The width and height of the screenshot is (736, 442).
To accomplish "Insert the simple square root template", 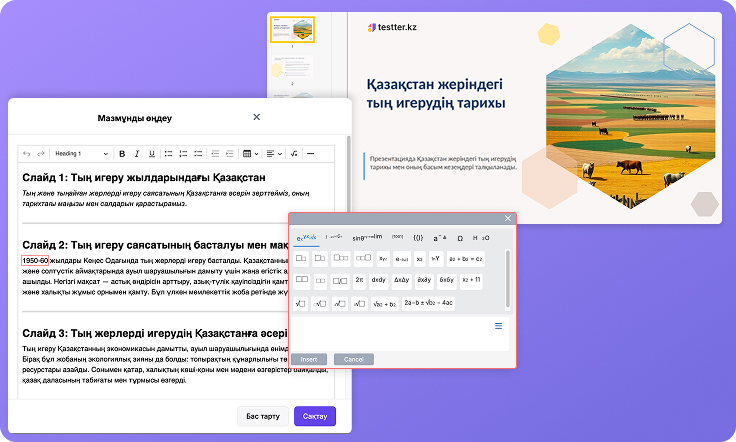I will click(300, 304).
